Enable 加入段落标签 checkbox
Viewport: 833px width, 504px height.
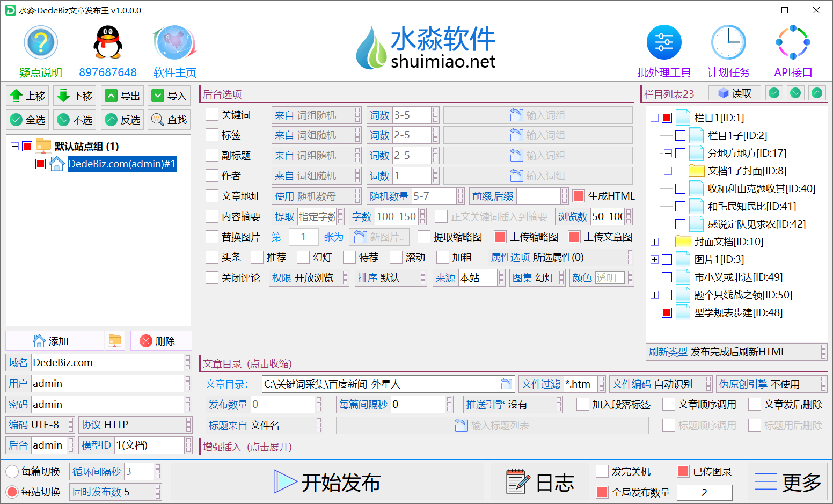click(583, 405)
